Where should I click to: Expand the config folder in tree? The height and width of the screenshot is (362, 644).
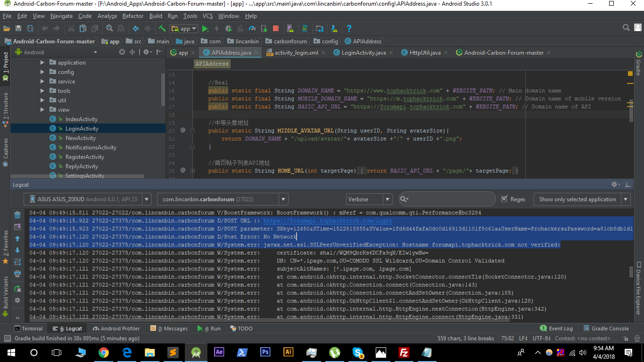point(42,72)
